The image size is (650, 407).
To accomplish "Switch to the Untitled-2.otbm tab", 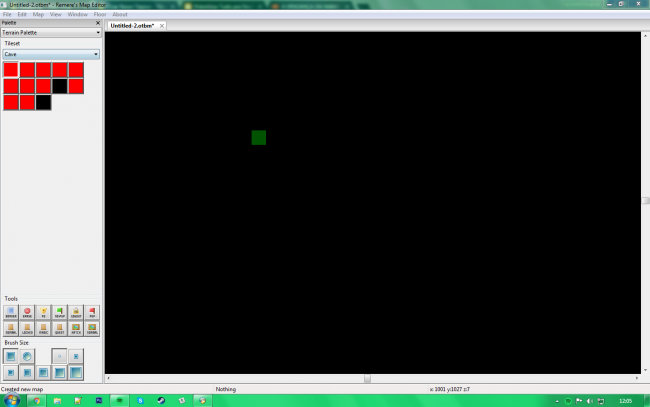I will (x=132, y=26).
